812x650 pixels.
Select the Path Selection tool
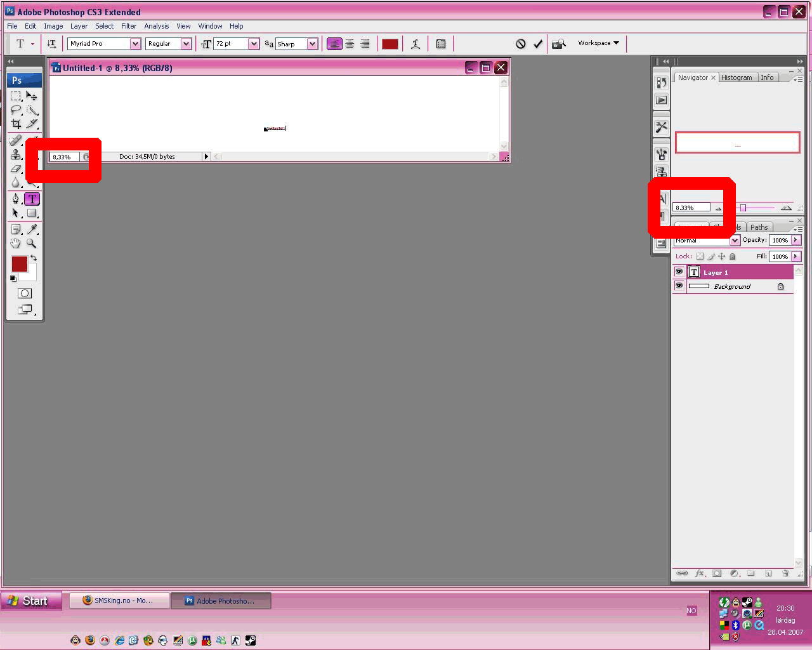point(16,213)
